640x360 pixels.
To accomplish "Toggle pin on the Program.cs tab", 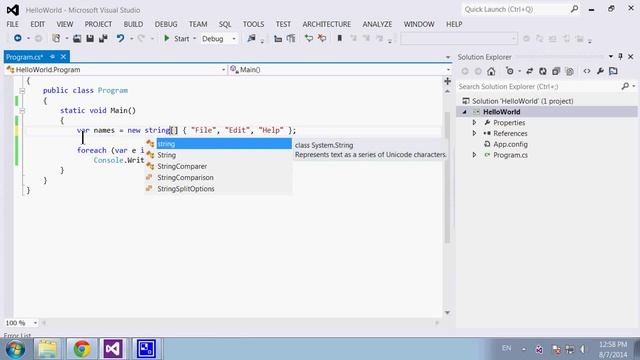I will pyautogui.click(x=52, y=57).
